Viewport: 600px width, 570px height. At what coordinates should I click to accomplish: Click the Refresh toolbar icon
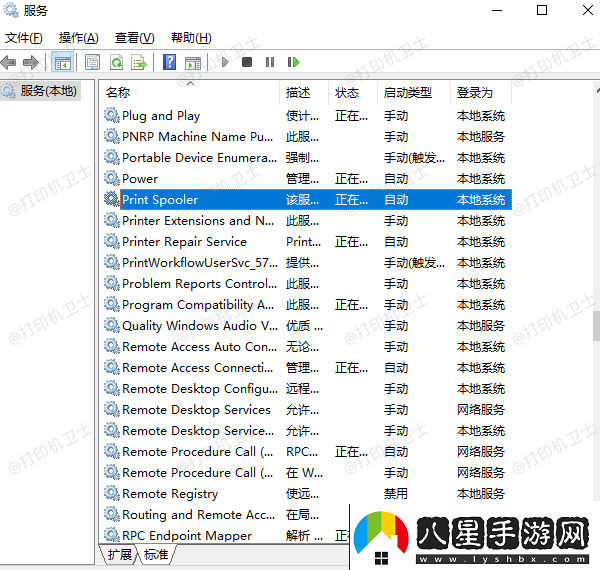tap(116, 62)
